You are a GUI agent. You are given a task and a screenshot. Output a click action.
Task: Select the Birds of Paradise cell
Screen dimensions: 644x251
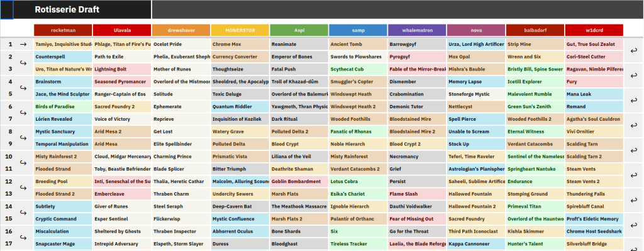(x=64, y=107)
